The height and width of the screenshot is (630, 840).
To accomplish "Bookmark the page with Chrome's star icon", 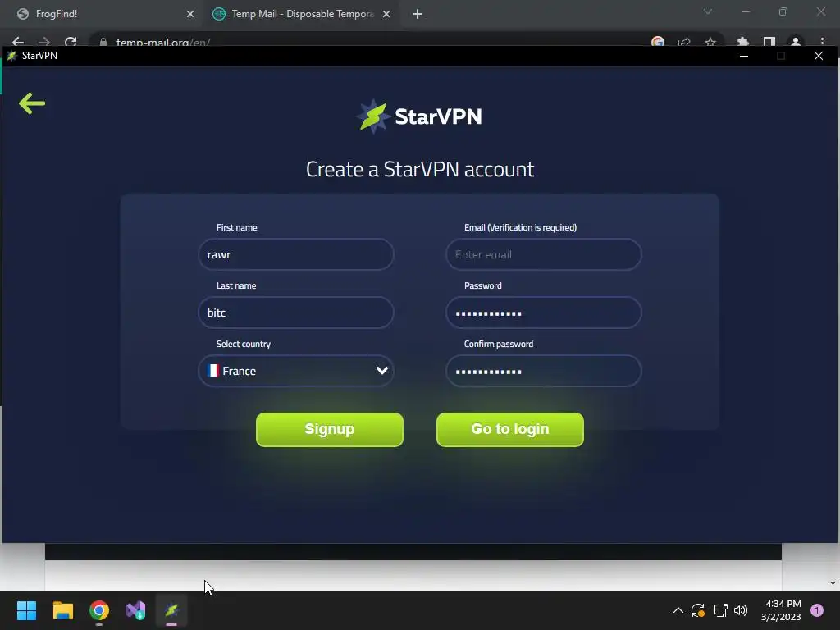I will [710, 42].
